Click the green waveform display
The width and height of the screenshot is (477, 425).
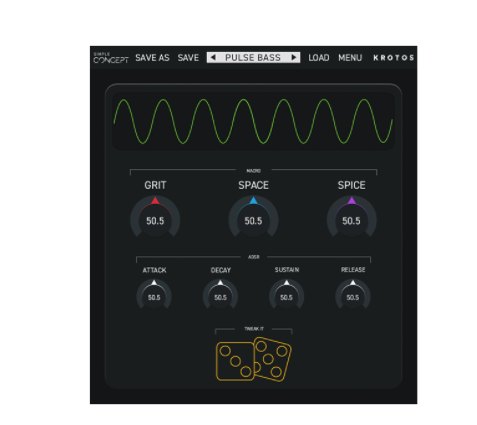tap(253, 121)
